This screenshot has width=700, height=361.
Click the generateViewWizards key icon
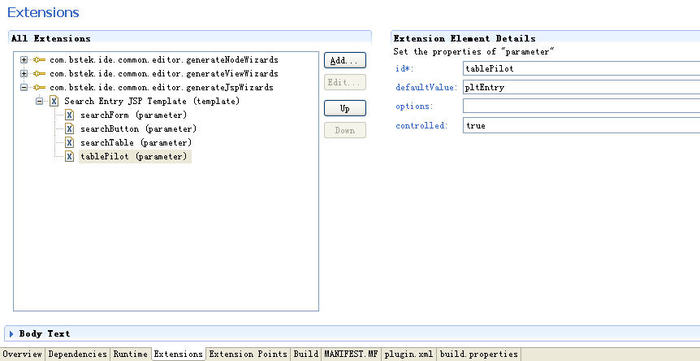(39, 74)
